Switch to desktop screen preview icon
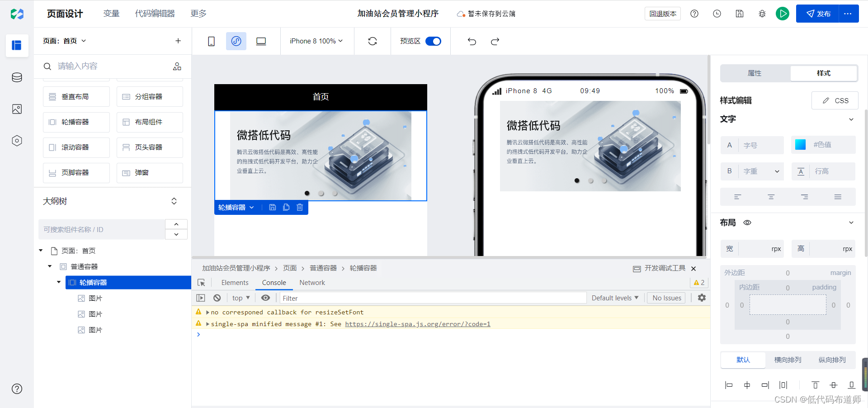The image size is (868, 408). tap(261, 41)
